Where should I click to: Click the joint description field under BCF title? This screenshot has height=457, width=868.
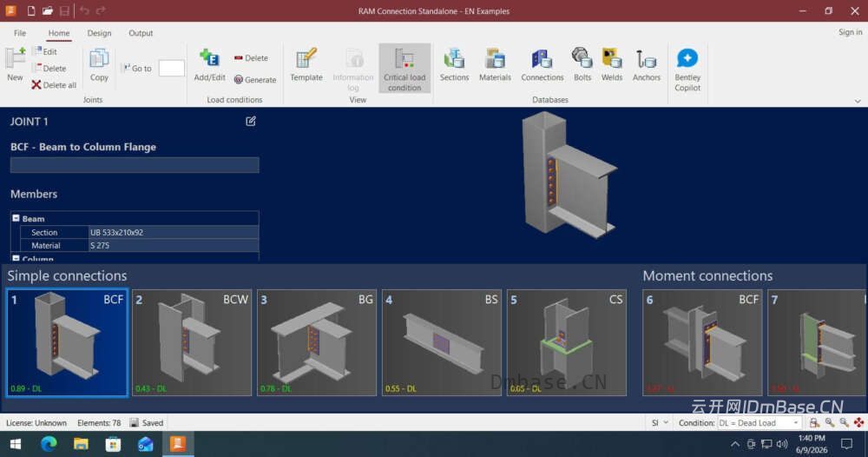[135, 164]
